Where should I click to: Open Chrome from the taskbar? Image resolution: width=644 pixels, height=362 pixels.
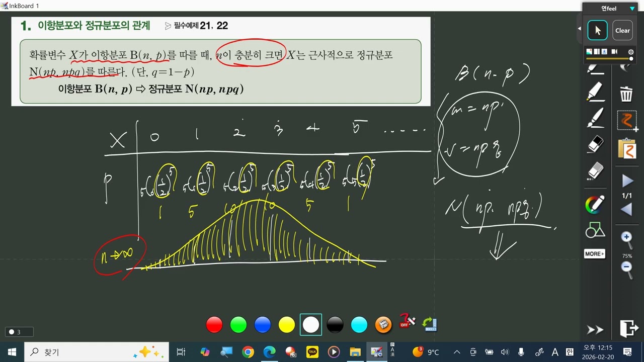click(248, 352)
